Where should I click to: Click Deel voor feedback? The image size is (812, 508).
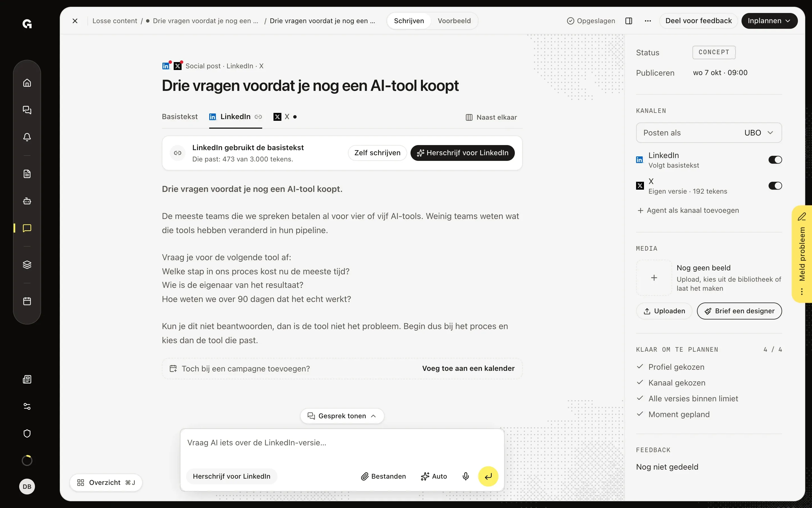click(698, 21)
